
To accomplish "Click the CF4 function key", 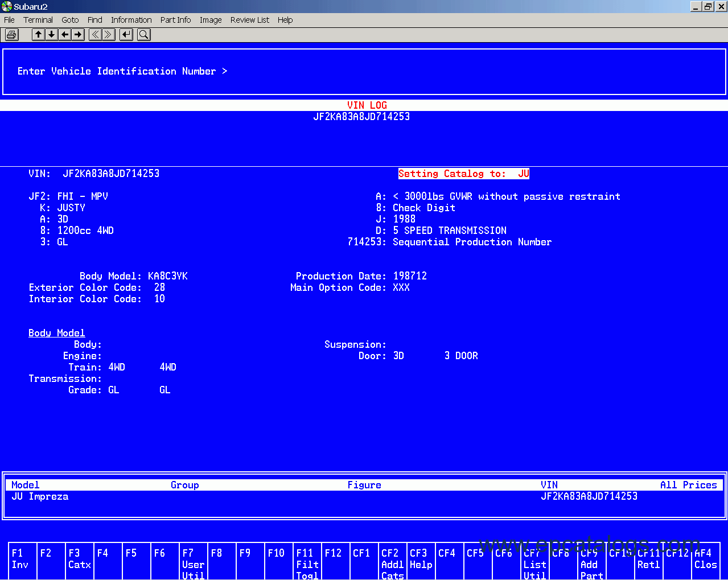I will tap(450, 561).
